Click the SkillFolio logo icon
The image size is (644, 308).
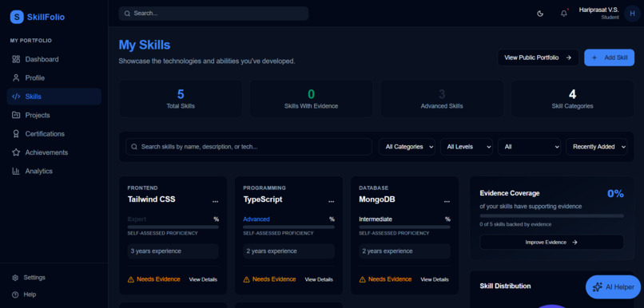click(17, 17)
